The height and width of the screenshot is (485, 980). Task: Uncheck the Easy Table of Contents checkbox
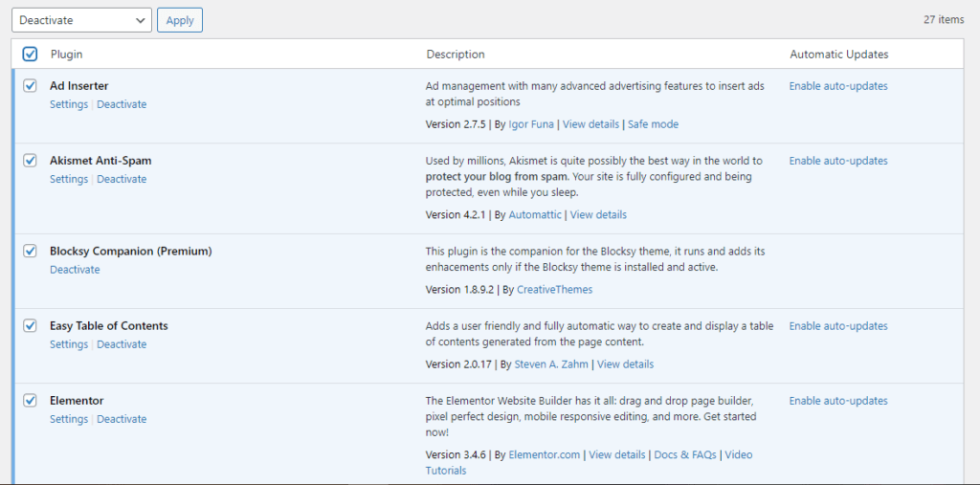tap(30, 325)
